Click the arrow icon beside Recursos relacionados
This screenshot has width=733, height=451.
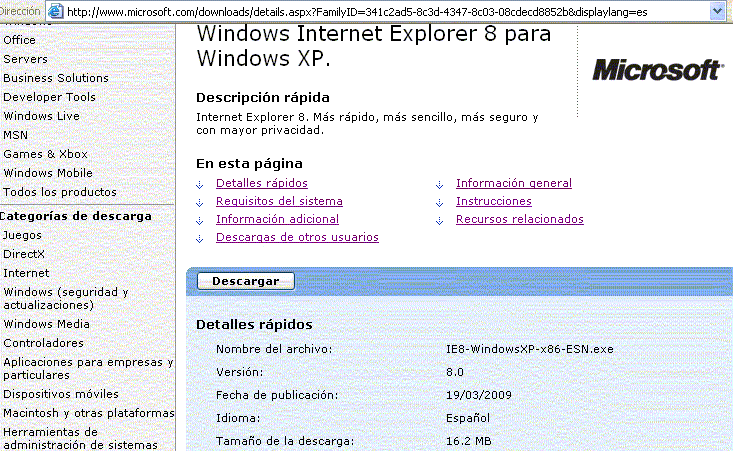click(439, 221)
